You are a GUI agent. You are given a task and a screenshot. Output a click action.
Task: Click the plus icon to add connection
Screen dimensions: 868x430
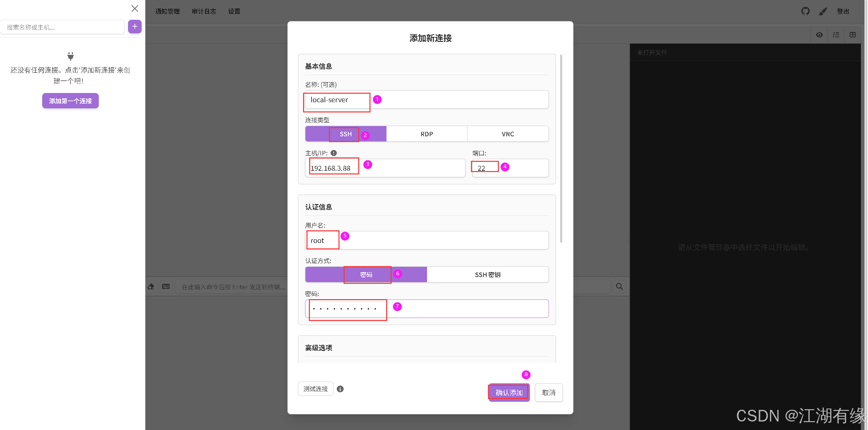coord(135,27)
